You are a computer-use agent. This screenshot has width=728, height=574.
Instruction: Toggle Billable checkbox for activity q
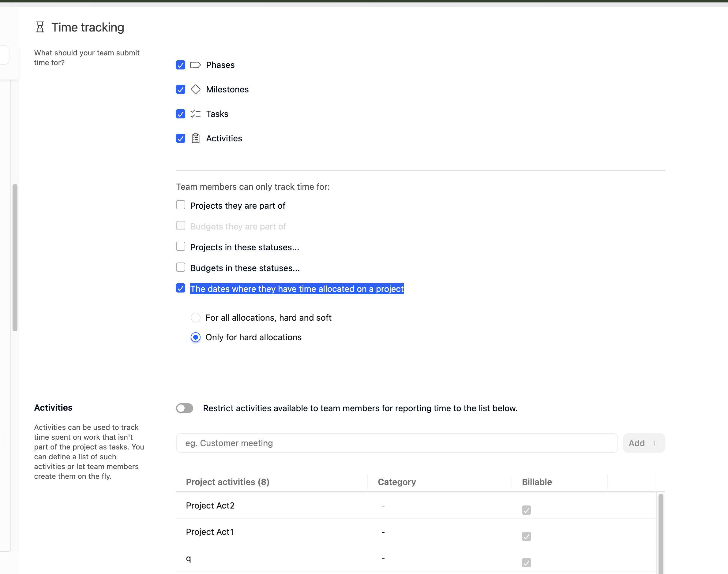526,562
